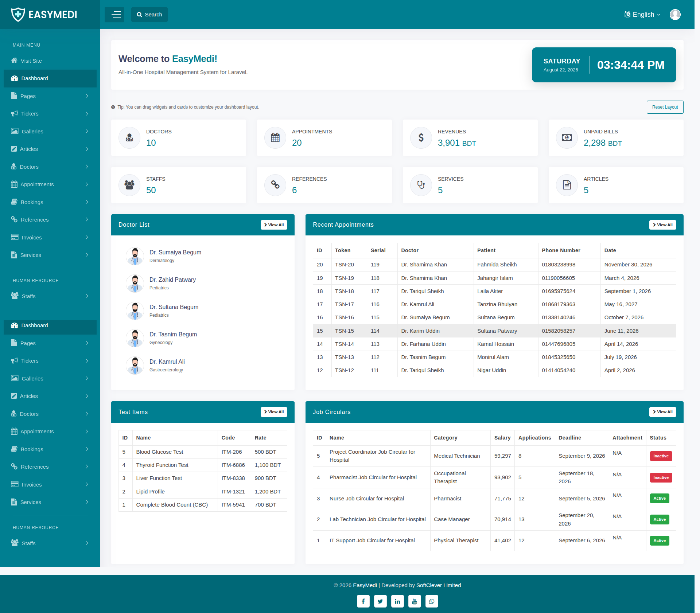This screenshot has width=700, height=613.
Task: Click Active badge for Nurse Job Circular
Action: click(x=660, y=498)
